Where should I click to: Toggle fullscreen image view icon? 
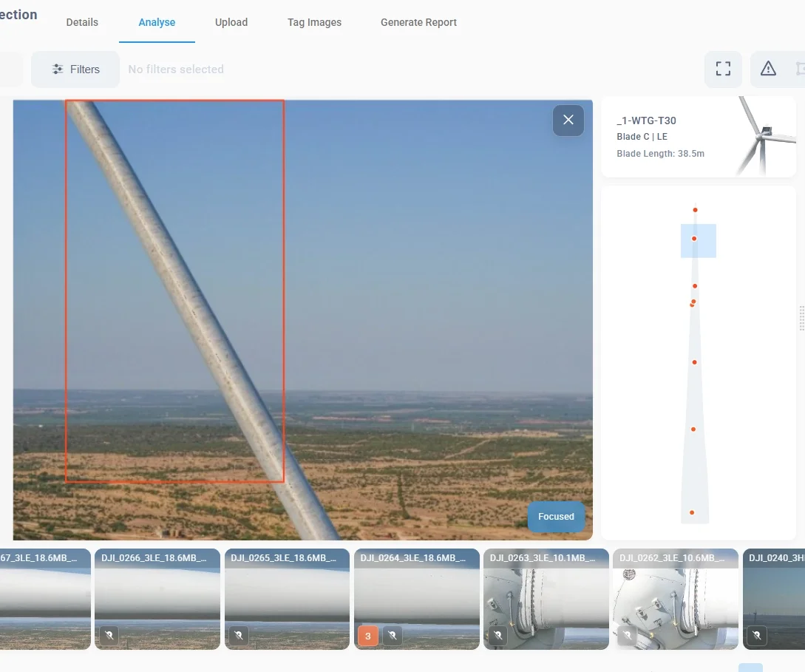coord(723,69)
